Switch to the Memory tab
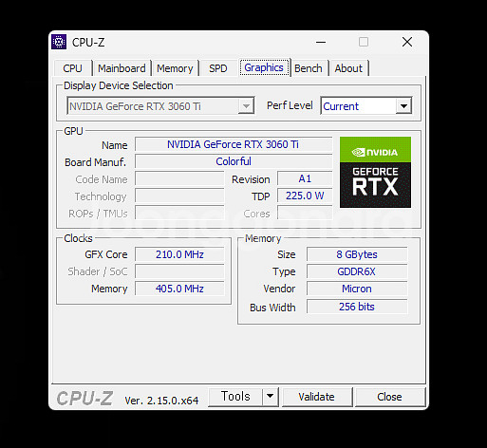 click(175, 68)
